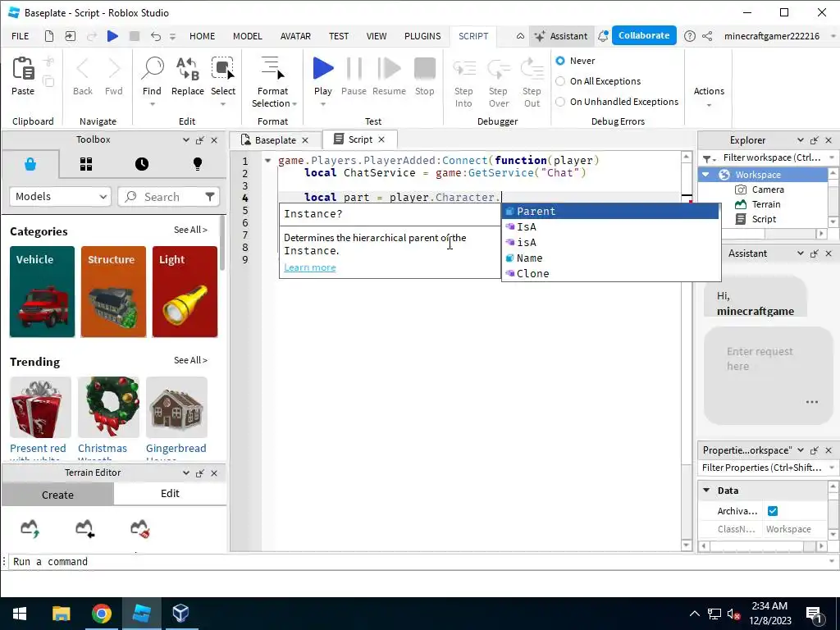Open Chrome from the taskbar
840x630 pixels.
[101, 614]
